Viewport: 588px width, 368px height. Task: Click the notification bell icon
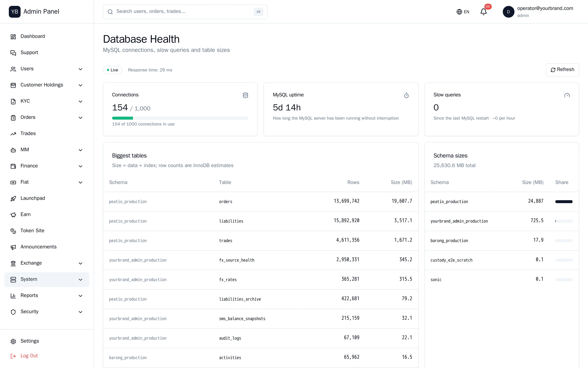(x=483, y=12)
